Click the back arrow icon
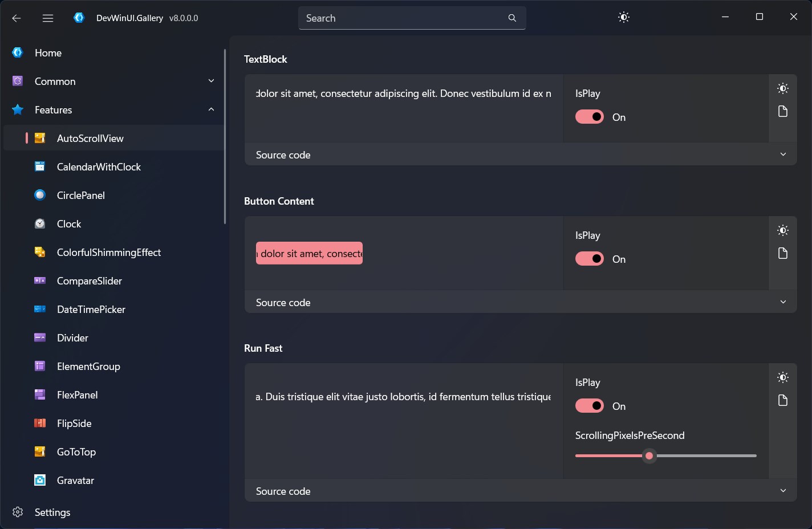 pyautogui.click(x=17, y=18)
